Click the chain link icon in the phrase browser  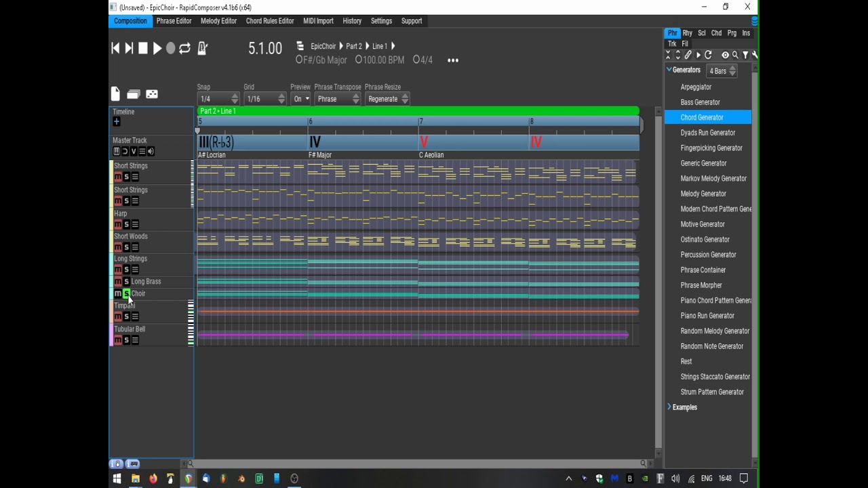(688, 55)
